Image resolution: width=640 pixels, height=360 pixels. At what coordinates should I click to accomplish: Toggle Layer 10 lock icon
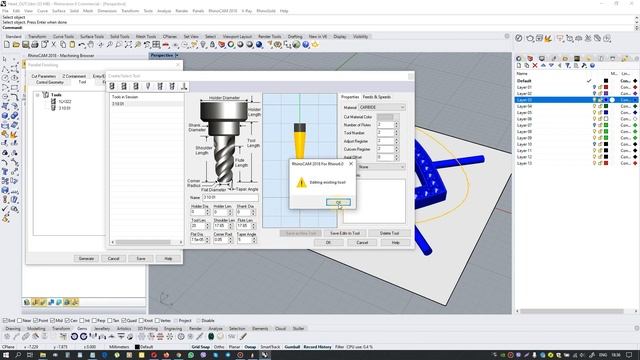(x=600, y=144)
